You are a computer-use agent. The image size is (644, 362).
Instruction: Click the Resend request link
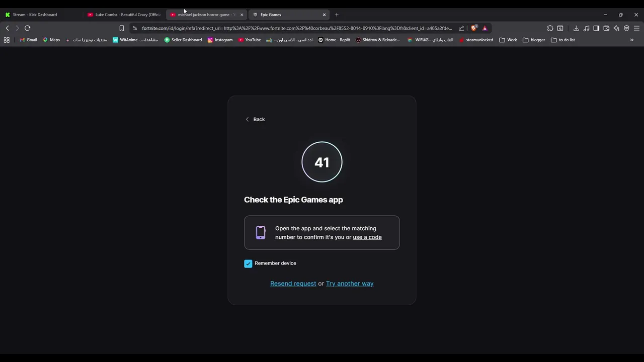pos(293,284)
